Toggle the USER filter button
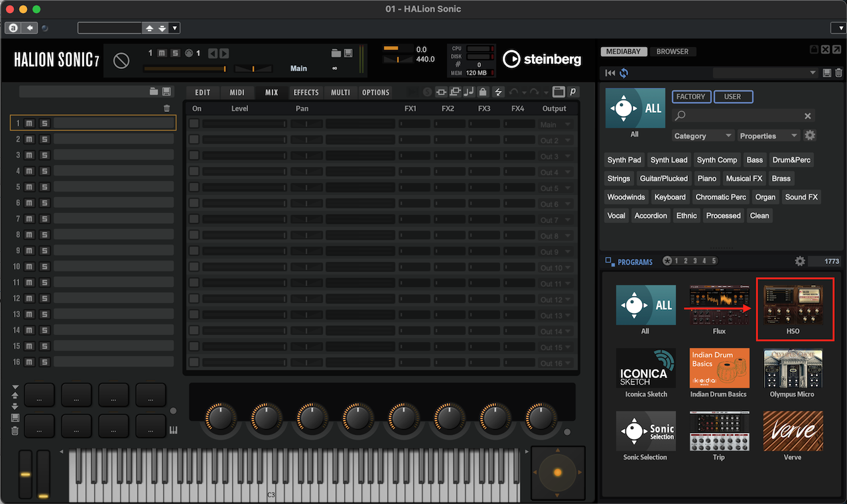The image size is (847, 504). (x=733, y=97)
